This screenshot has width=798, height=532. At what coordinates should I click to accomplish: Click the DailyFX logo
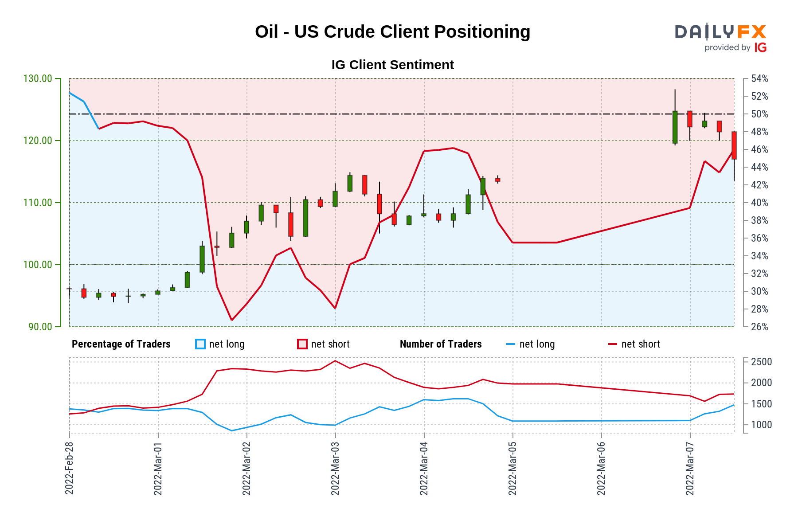click(720, 32)
